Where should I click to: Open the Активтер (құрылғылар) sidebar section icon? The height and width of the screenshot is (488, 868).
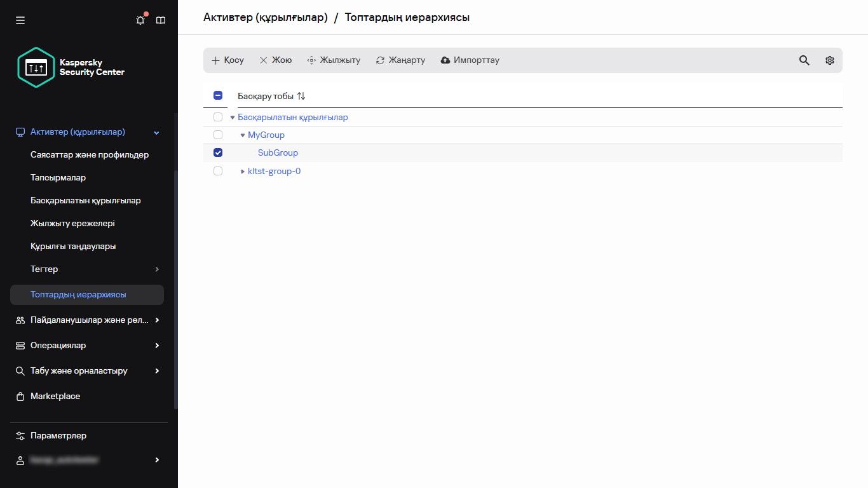click(x=20, y=132)
